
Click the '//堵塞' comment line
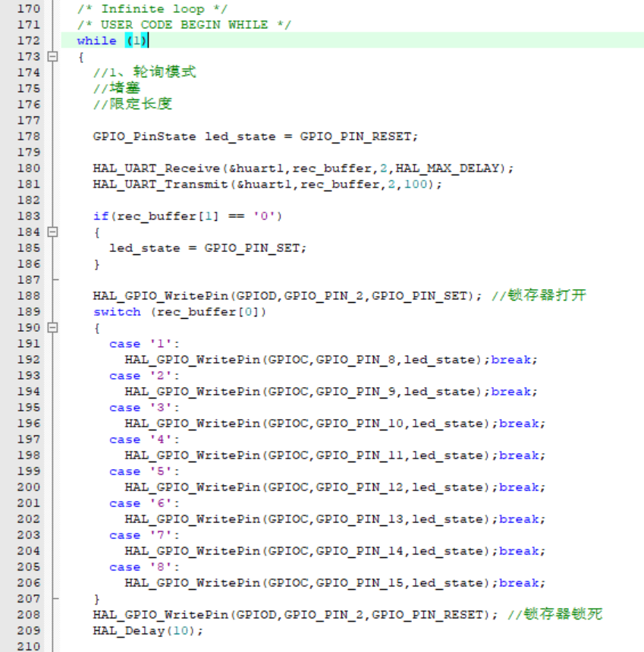[x=117, y=88]
